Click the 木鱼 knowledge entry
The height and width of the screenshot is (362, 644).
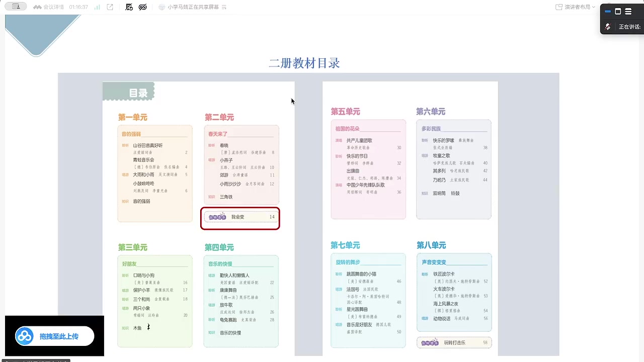(137, 328)
